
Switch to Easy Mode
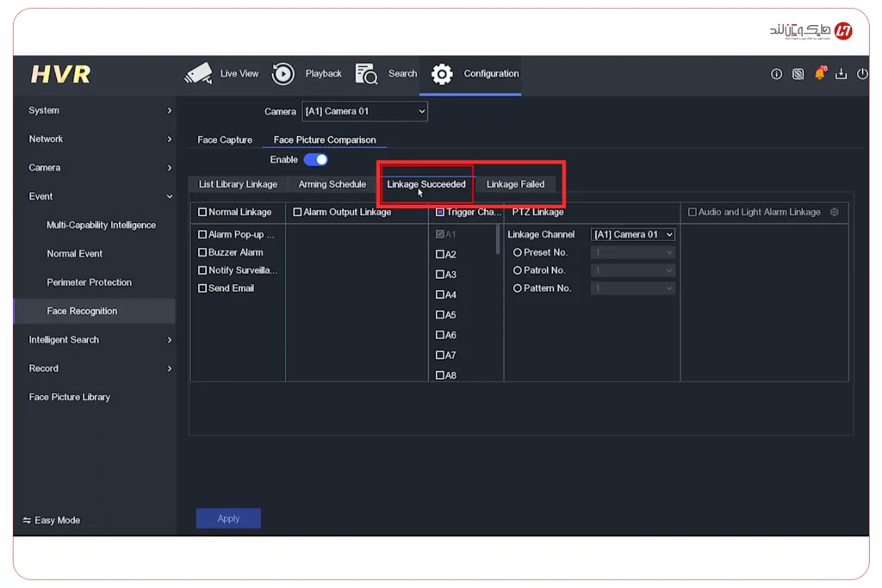[52, 520]
